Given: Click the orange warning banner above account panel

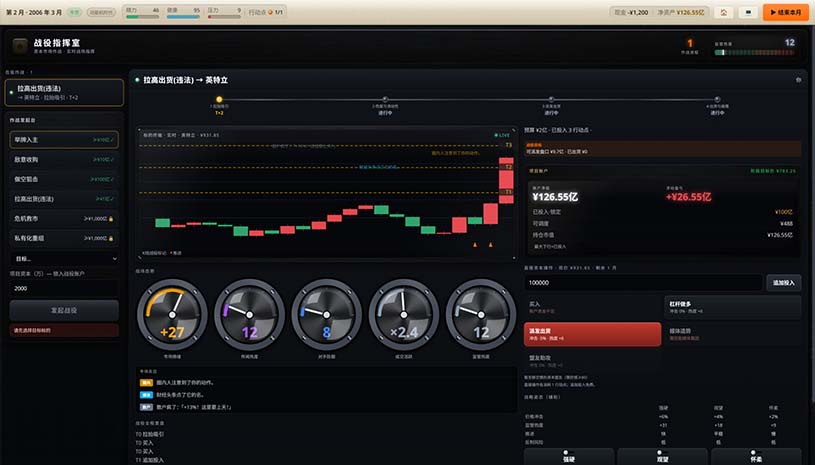Looking at the screenshot, I should point(662,149).
